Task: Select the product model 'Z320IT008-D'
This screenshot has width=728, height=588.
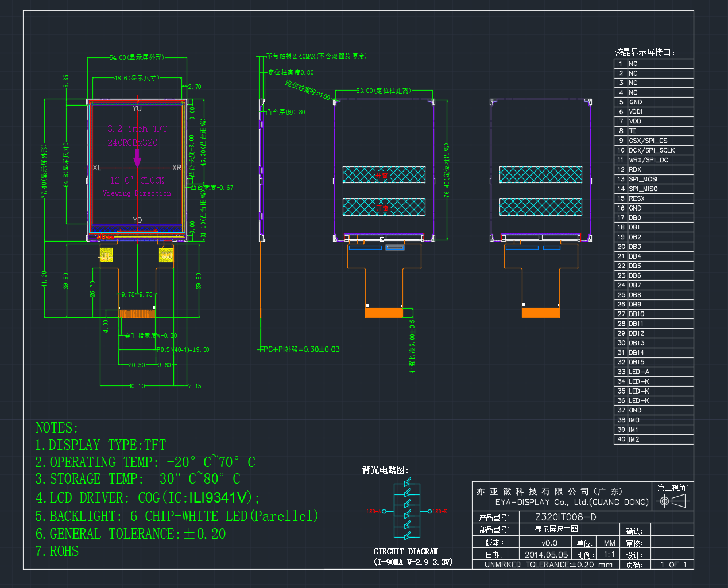Action: point(566,517)
